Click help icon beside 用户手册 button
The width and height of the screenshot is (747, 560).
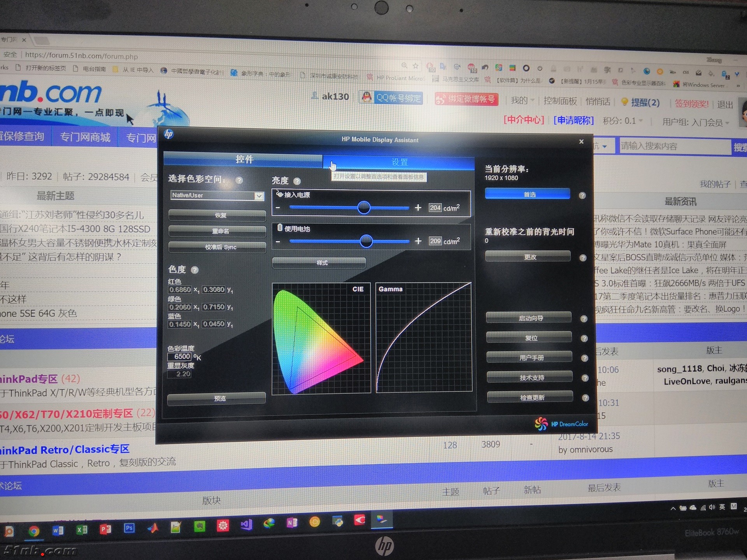tap(584, 359)
